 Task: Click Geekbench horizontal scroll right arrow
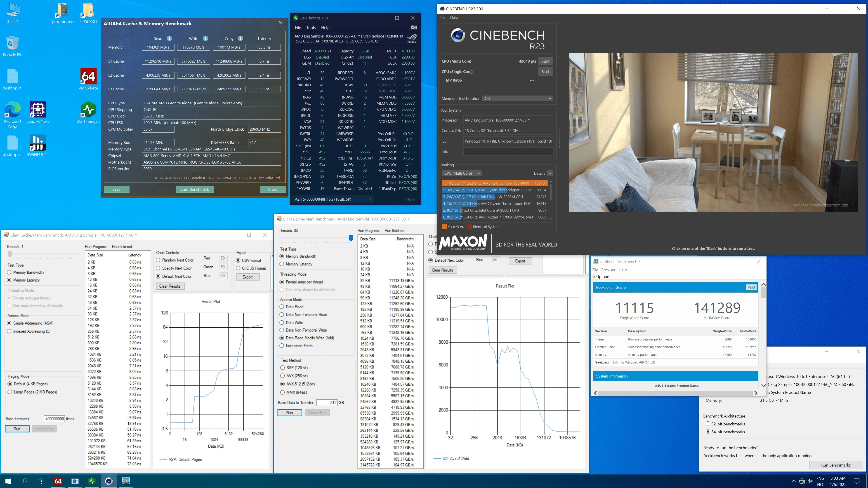click(x=756, y=393)
